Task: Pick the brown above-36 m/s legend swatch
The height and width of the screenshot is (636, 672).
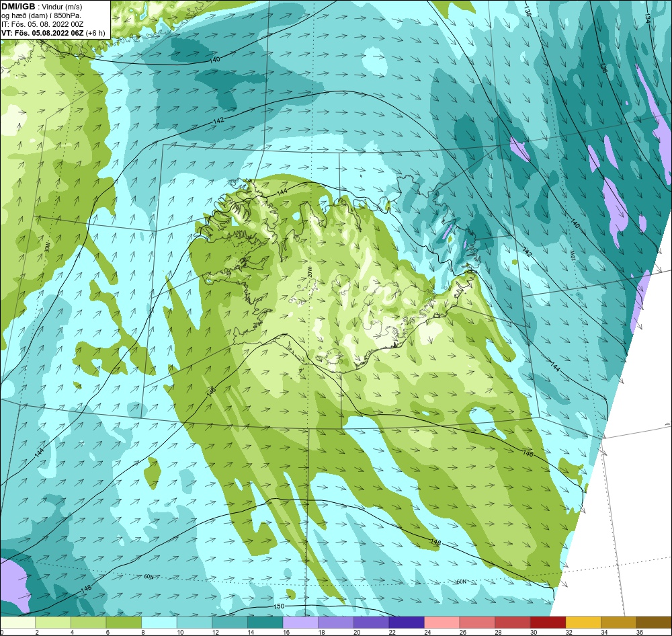Action: click(654, 622)
